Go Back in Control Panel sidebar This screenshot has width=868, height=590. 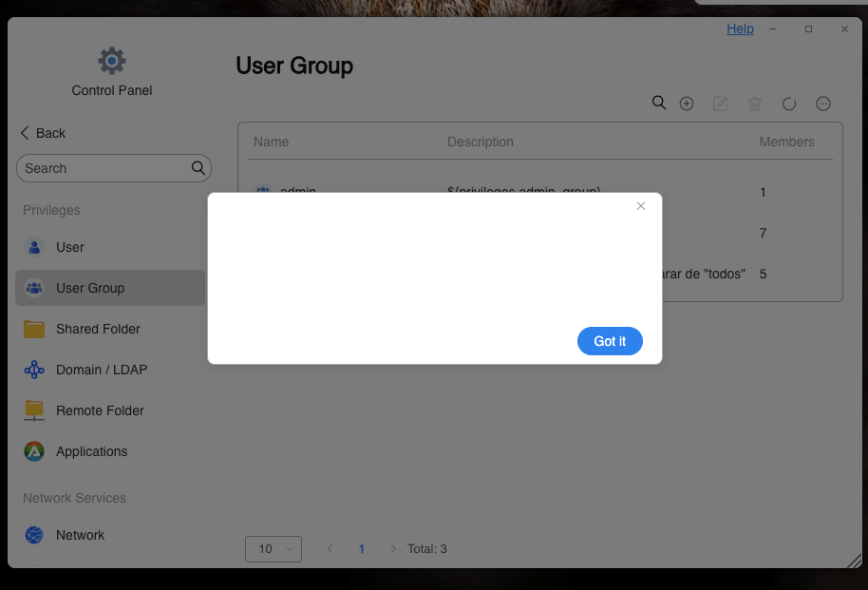pyautogui.click(x=43, y=133)
